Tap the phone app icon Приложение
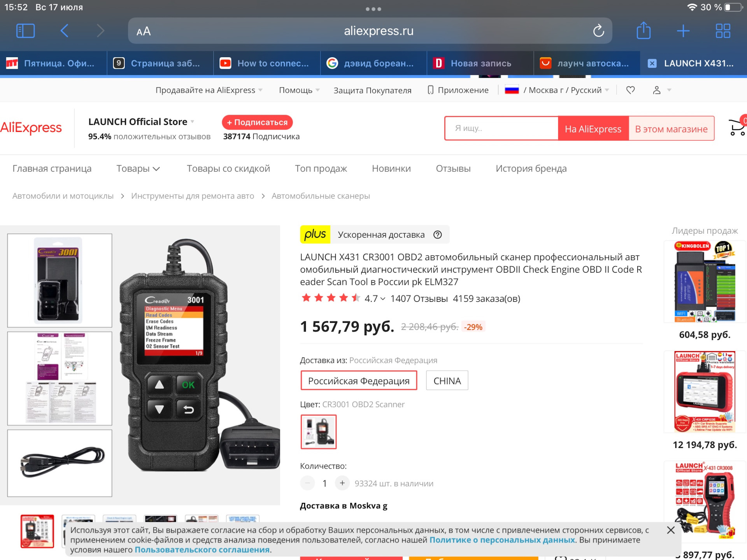 [x=430, y=90]
